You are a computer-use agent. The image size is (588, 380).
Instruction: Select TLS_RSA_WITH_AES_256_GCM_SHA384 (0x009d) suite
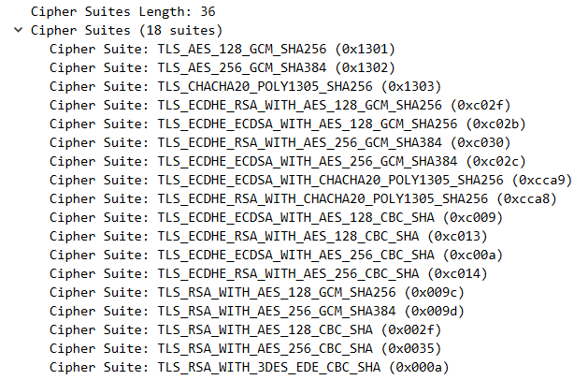click(x=257, y=312)
